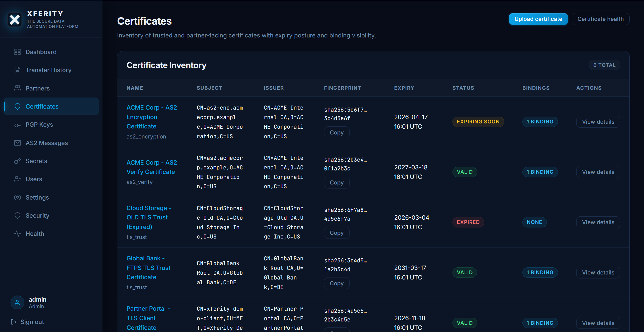Click the Health pulse icon

pos(17,234)
